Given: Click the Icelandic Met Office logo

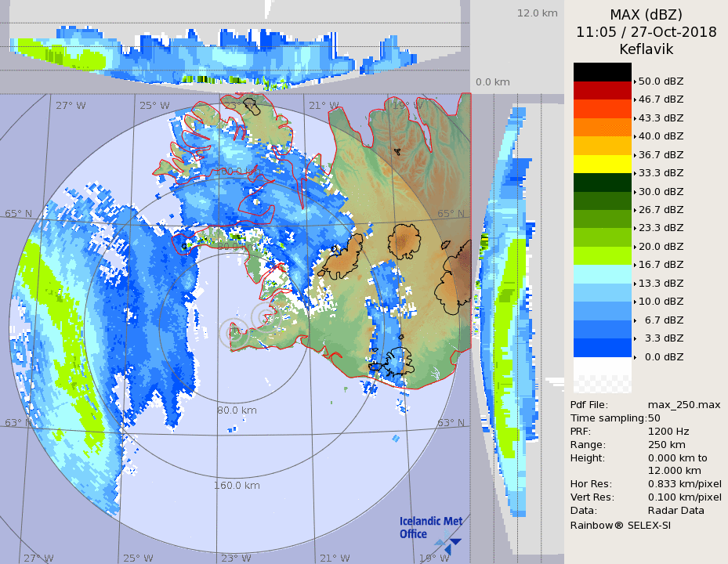Looking at the screenshot, I should click(x=430, y=530).
